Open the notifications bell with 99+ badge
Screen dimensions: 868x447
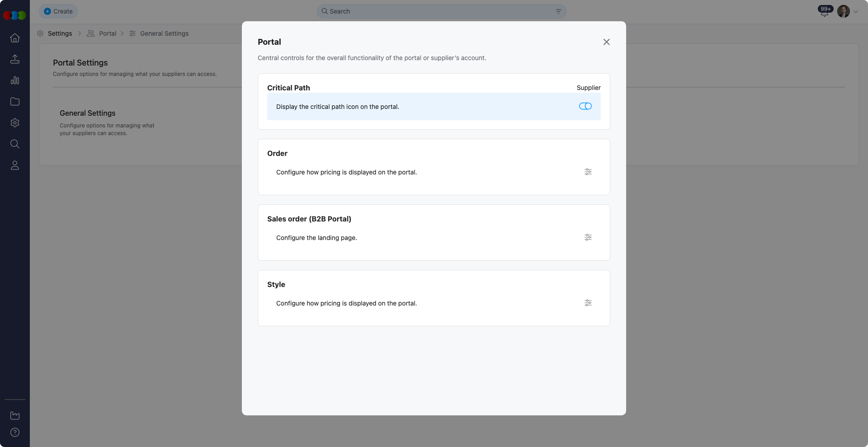point(824,12)
